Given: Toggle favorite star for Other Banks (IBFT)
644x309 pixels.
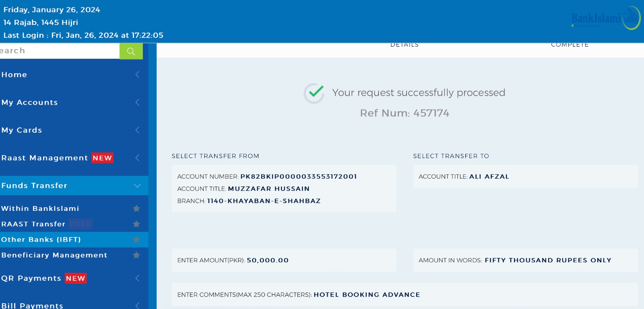Looking at the screenshot, I should (136, 239).
